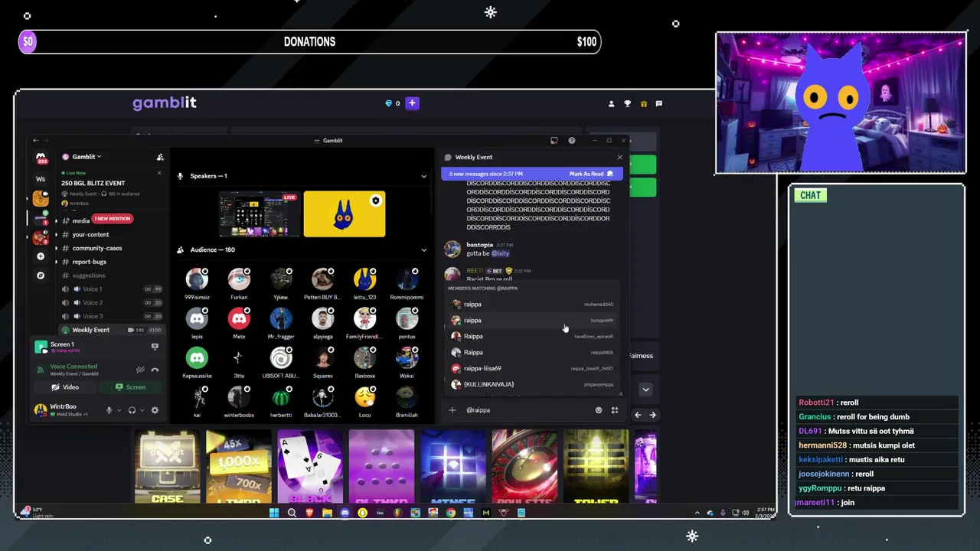Open the suggestions channel
The height and width of the screenshot is (551, 980).
[89, 275]
